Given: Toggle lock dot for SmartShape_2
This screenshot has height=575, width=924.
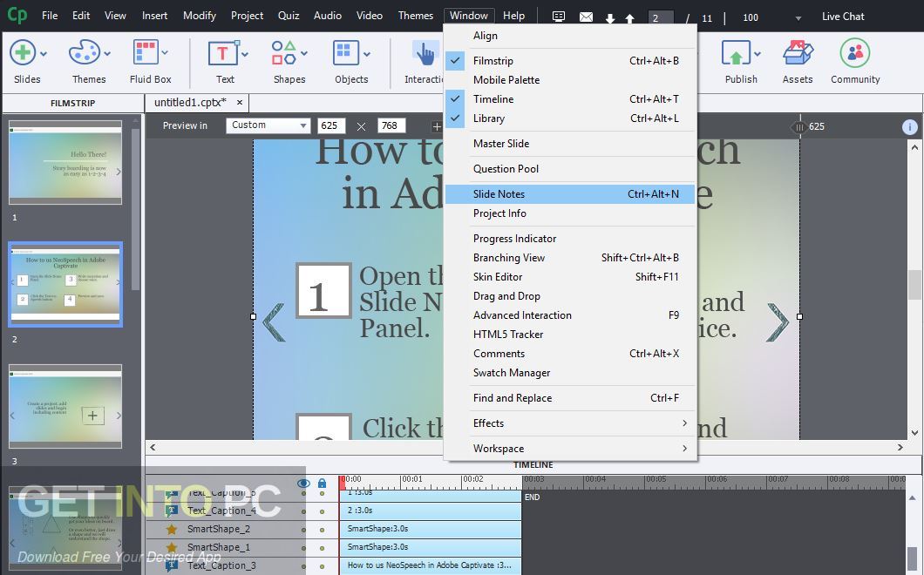Looking at the screenshot, I should [323, 530].
